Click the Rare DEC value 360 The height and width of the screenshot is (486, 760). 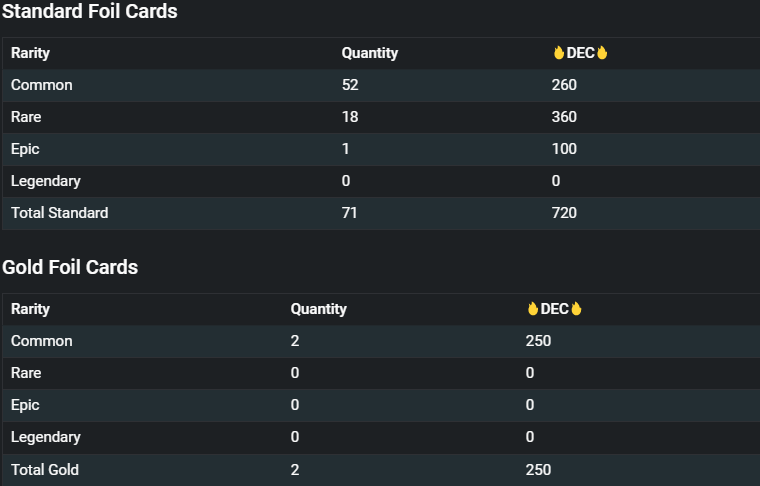pos(564,117)
